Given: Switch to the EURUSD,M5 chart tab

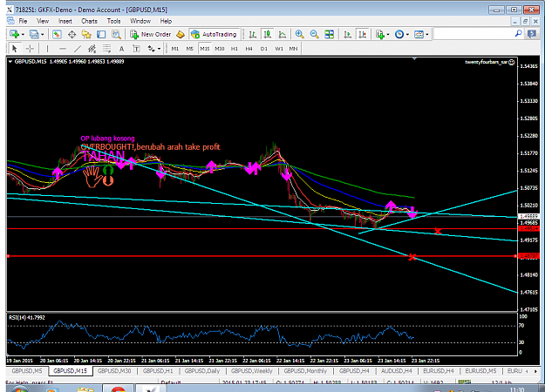Looking at the screenshot, I should click(480, 371).
